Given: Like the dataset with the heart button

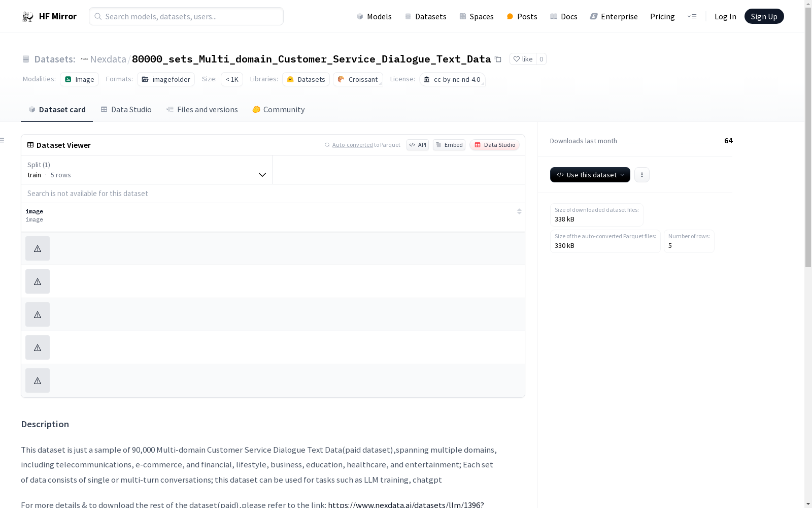Looking at the screenshot, I should [523, 59].
